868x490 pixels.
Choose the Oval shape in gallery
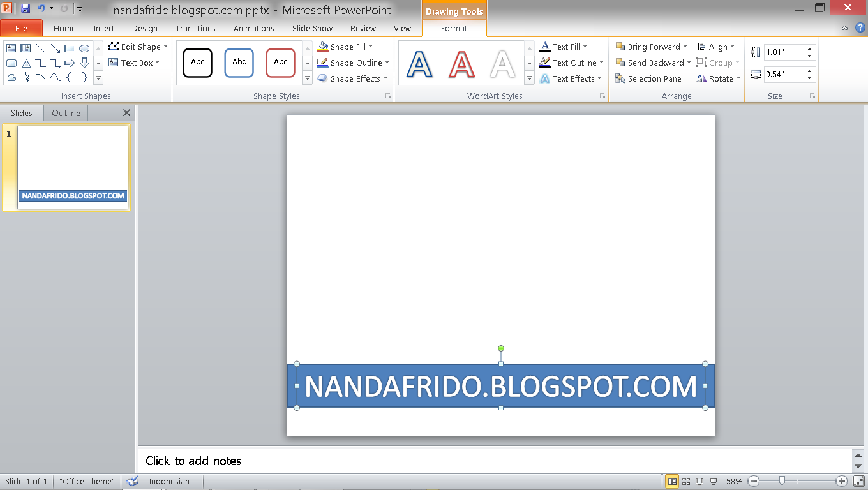point(84,48)
